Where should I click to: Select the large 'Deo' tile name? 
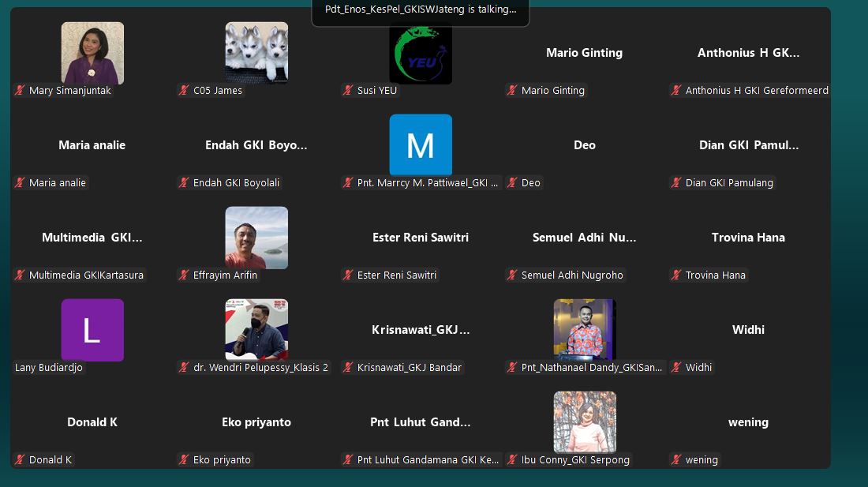(585, 145)
